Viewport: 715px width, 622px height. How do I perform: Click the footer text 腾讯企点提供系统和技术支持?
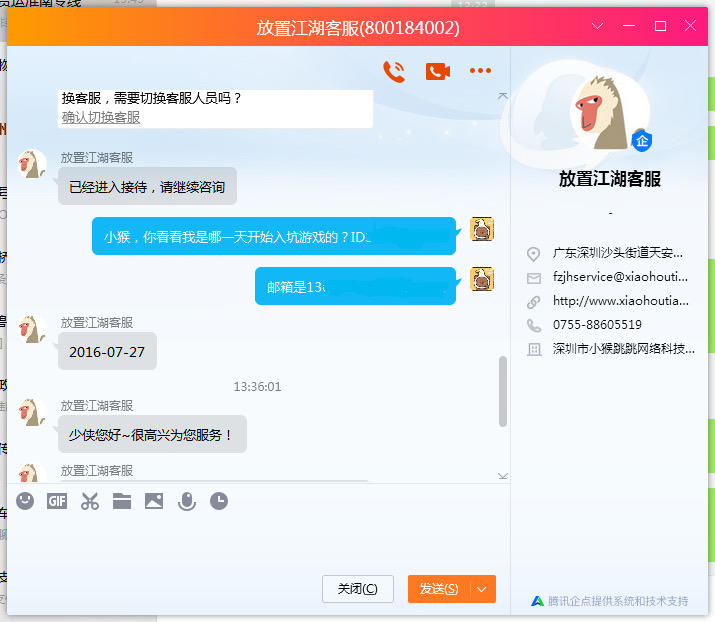[x=618, y=601]
